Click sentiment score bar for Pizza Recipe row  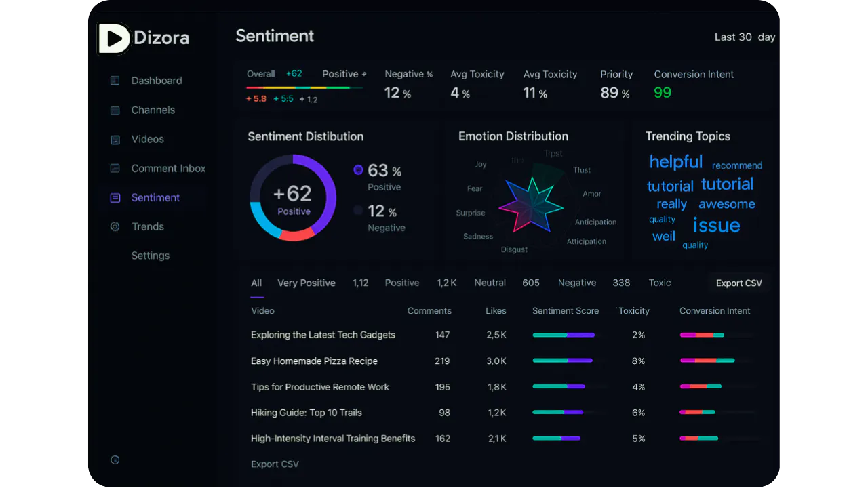(563, 361)
